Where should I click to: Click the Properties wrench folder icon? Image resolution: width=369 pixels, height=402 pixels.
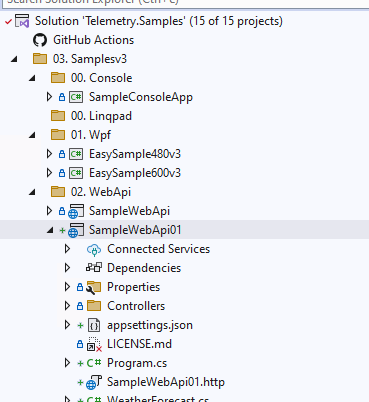[x=93, y=287]
